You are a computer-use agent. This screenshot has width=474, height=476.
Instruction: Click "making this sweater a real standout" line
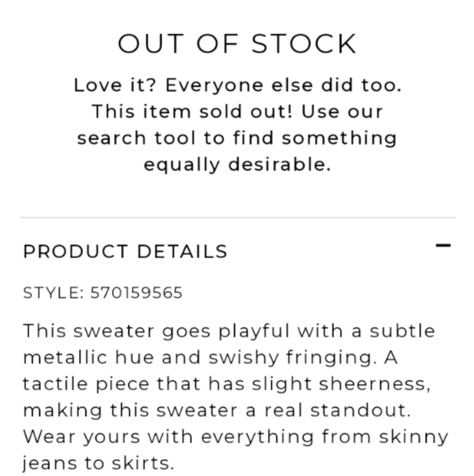[x=217, y=410]
